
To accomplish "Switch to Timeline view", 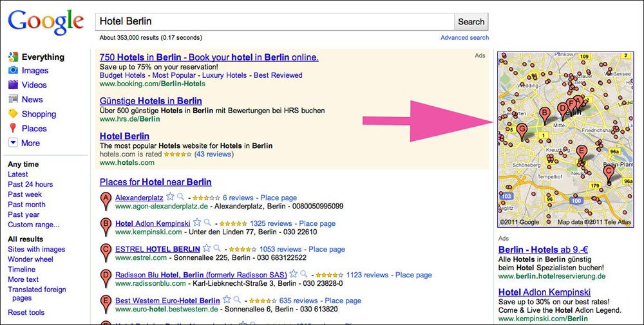I will coord(22,269).
